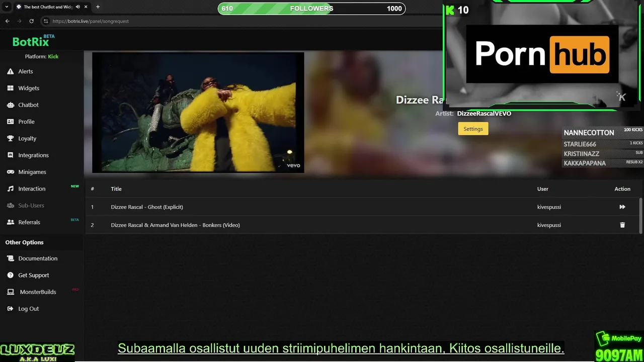The height and width of the screenshot is (362, 644).
Task: Open the Widgets grid icon
Action: click(x=10, y=88)
